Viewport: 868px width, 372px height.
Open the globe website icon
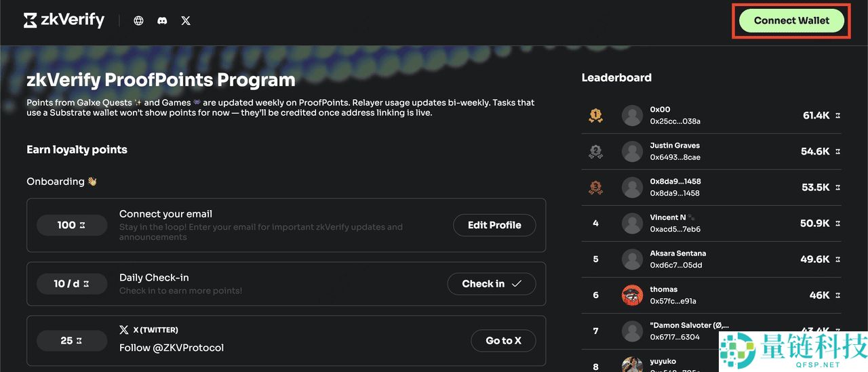(x=138, y=20)
